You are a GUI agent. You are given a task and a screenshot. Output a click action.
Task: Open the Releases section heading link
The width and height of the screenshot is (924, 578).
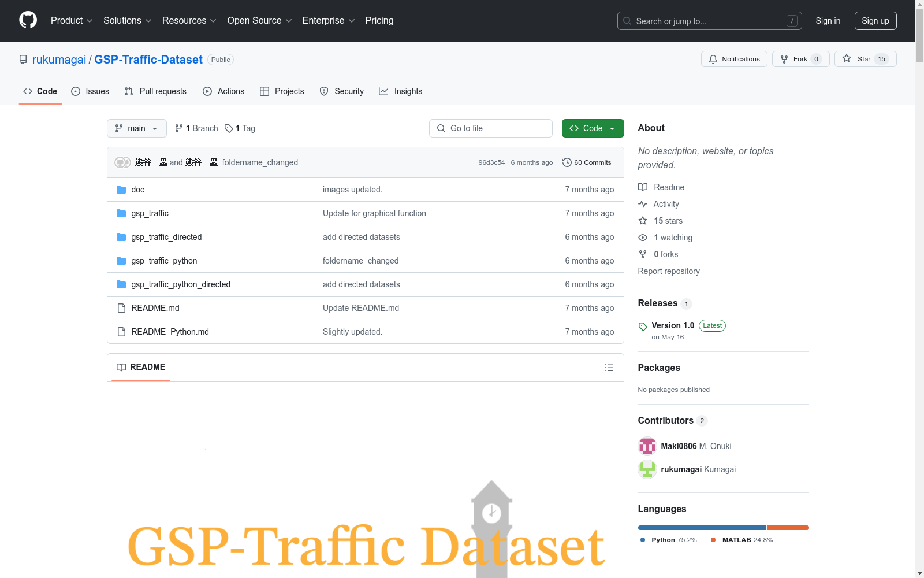pyautogui.click(x=658, y=303)
